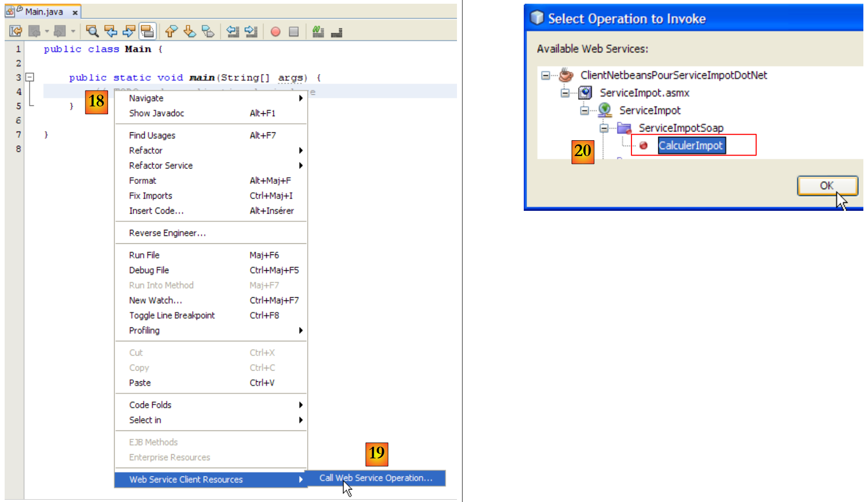Click Shift Line Left icon
This screenshot has width=868, height=502.
point(232,32)
